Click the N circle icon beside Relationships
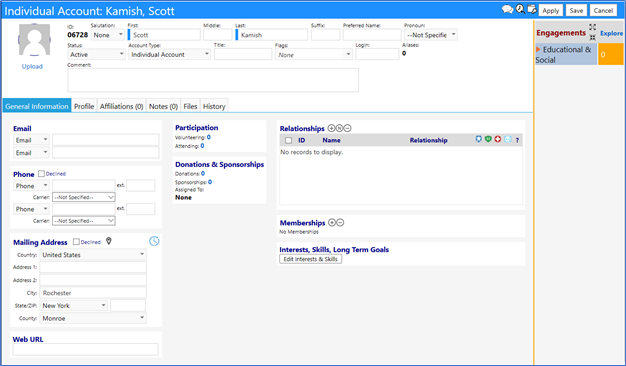626x366 pixels. (x=339, y=128)
